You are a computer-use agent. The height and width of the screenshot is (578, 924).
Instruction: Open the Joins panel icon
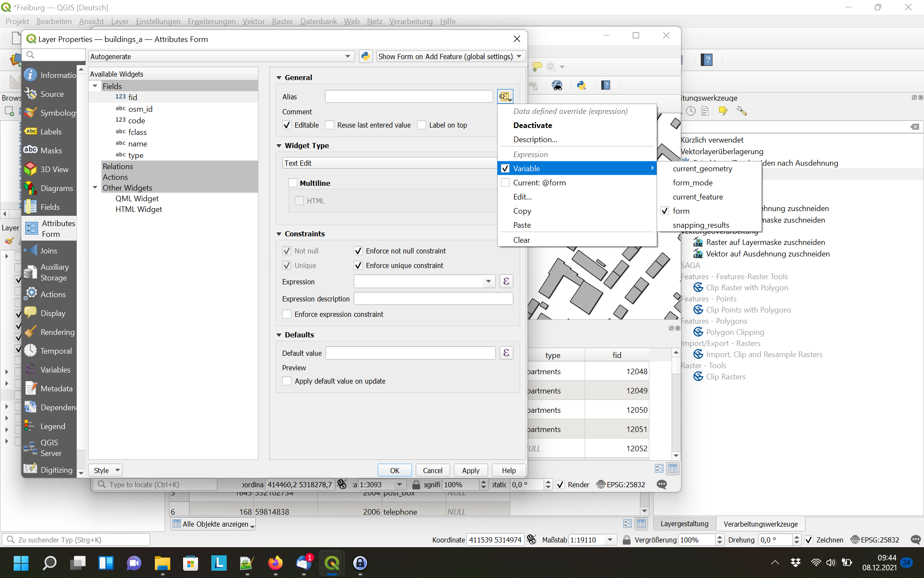pos(32,250)
